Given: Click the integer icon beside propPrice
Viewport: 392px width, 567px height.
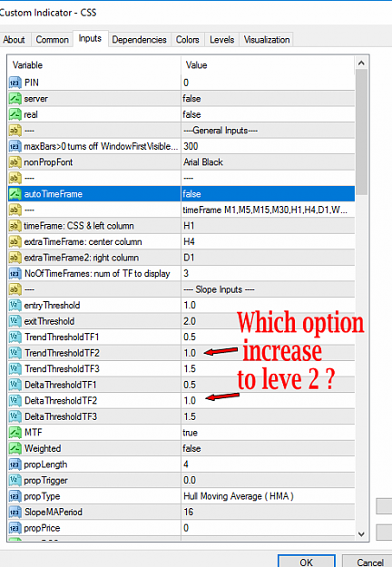Looking at the screenshot, I should [x=15, y=528].
